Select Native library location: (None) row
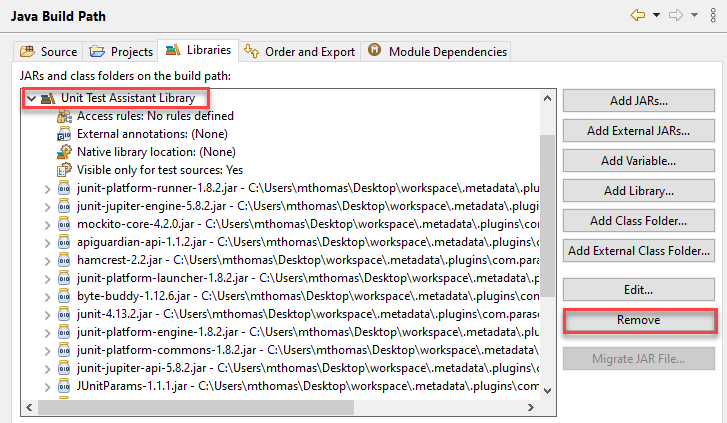Viewport: 727px width, 423px height. pos(156,152)
